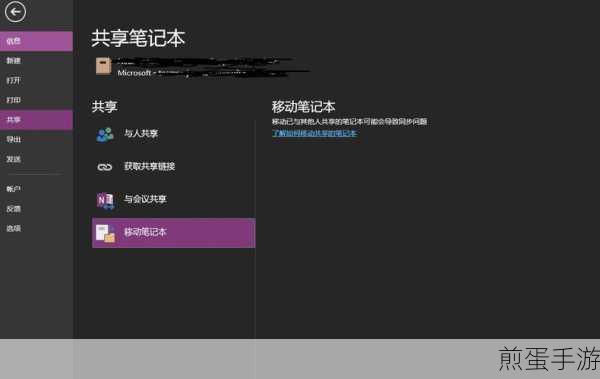The width and height of the screenshot is (600, 379).
Task: Open the 信息 (Info) menu item
Action: pyautogui.click(x=36, y=41)
